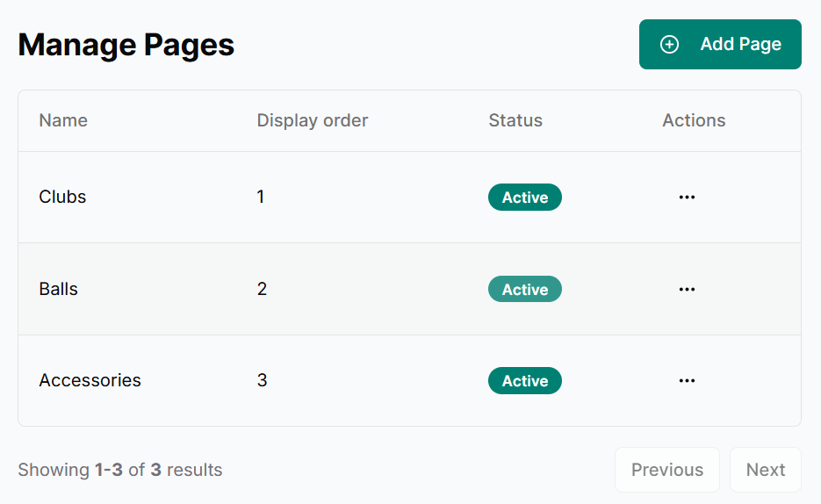The width and height of the screenshot is (821, 504).
Task: Click Active status badge for Accessories
Action: point(524,380)
